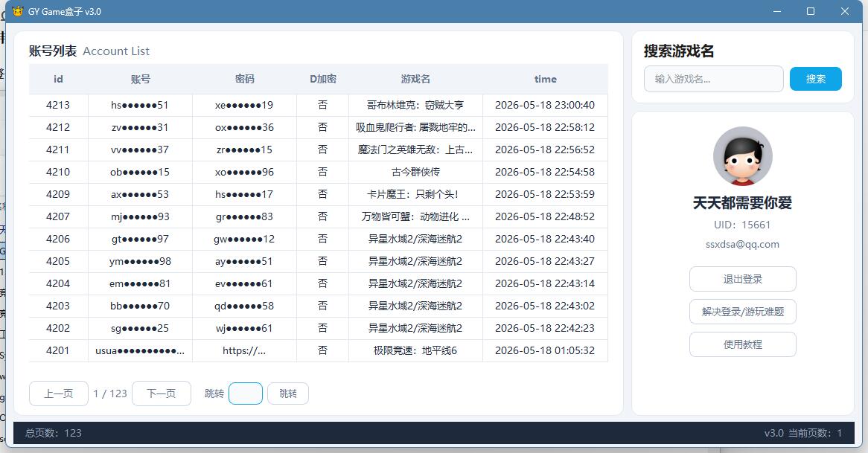Click game name 万物皆可蟹: 动物进化

pos(415,216)
